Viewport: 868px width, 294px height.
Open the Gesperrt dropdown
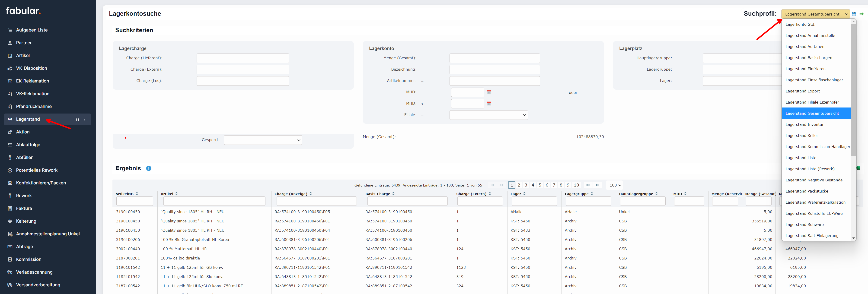(x=263, y=140)
